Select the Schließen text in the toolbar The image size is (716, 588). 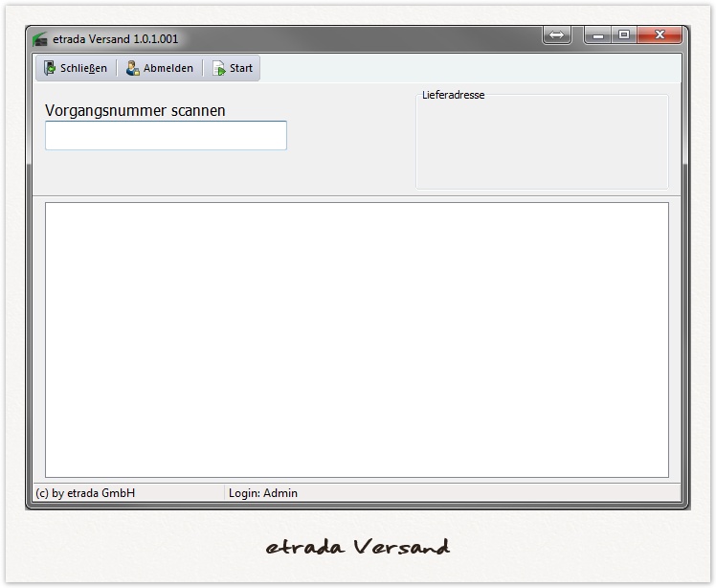(x=83, y=68)
